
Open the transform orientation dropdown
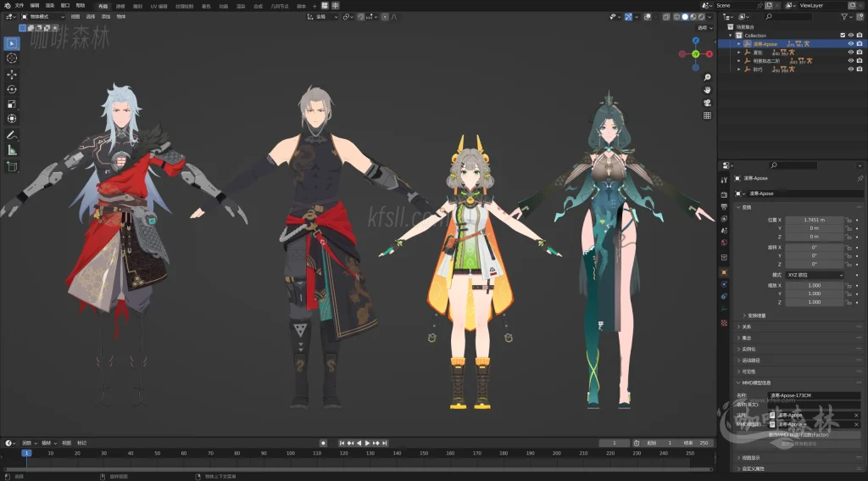[x=322, y=17]
